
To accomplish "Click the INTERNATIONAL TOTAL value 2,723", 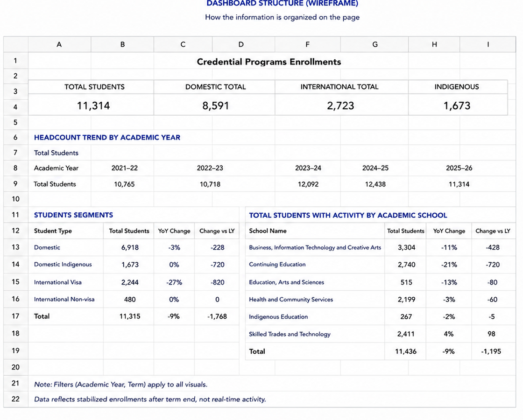I will [x=340, y=105].
